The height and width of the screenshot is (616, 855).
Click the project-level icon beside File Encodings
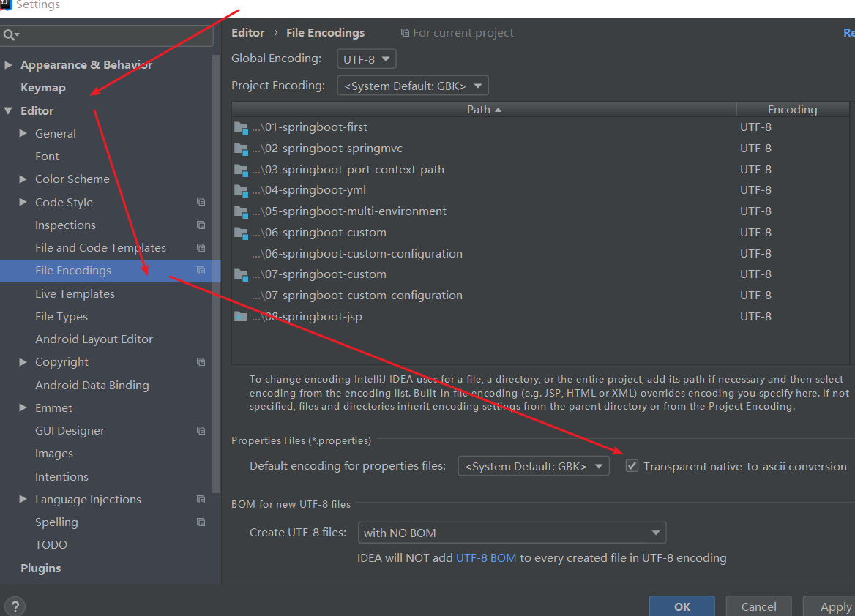[x=201, y=271]
